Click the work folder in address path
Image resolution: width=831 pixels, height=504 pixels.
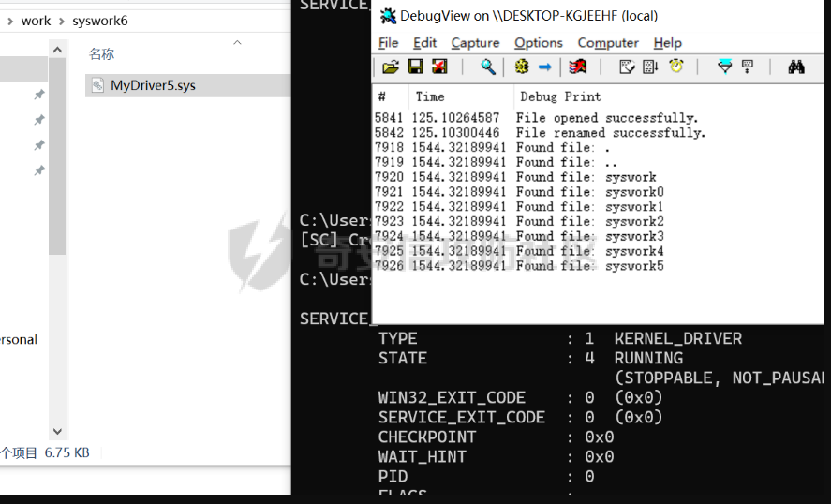36,21
